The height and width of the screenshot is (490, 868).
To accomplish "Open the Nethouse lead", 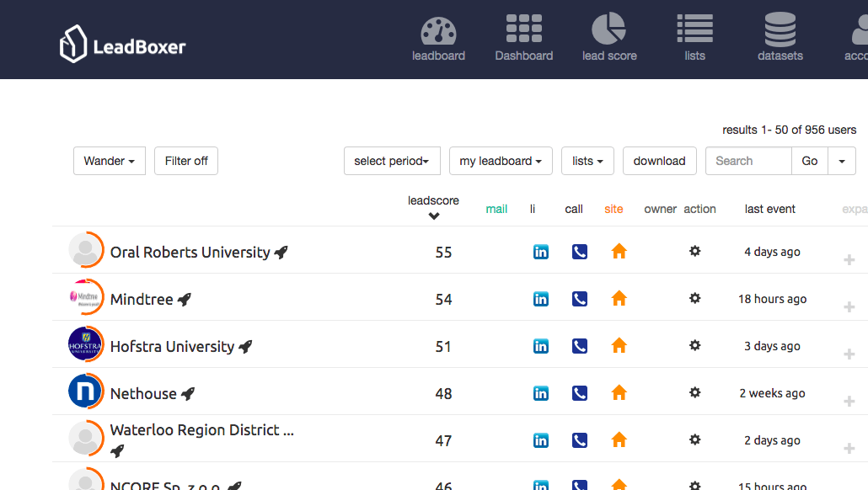I will (143, 394).
